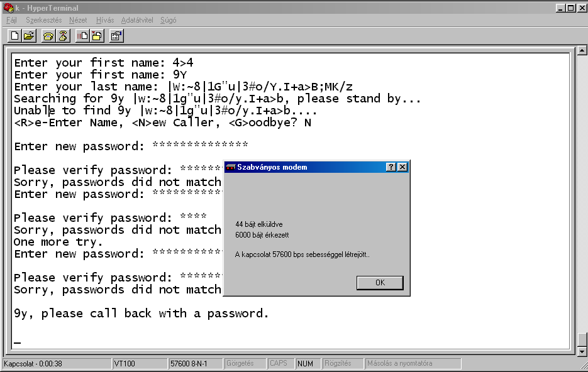
Task: Open the Szerkesztés menu
Action: [x=43, y=20]
